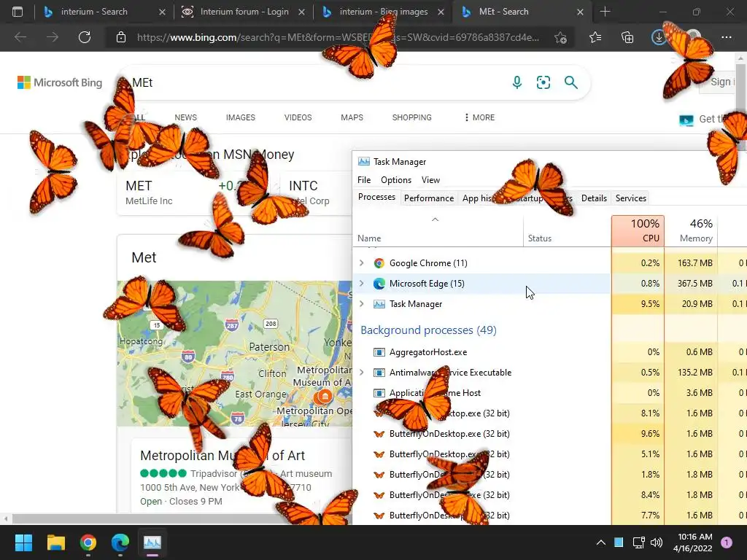Click the '367.5 MB' memory value of Edge
The image size is (747, 560).
[694, 284]
